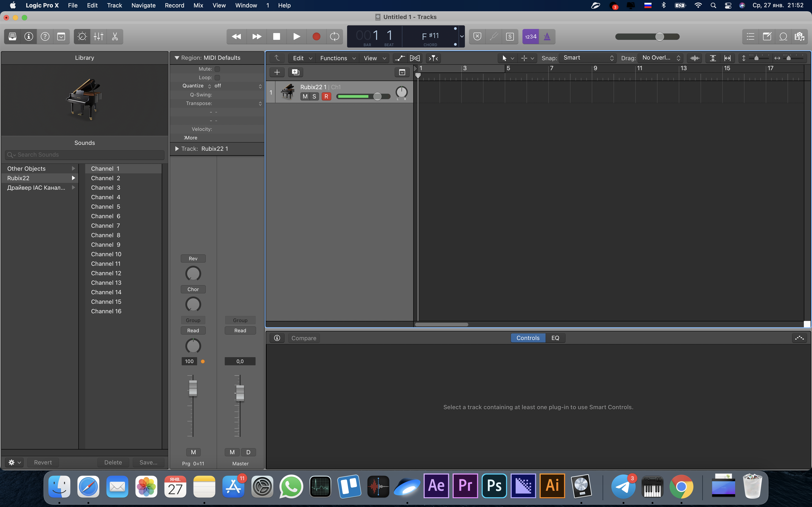Click the Save... button in Library
Screen dimensions: 812x507
point(148,462)
